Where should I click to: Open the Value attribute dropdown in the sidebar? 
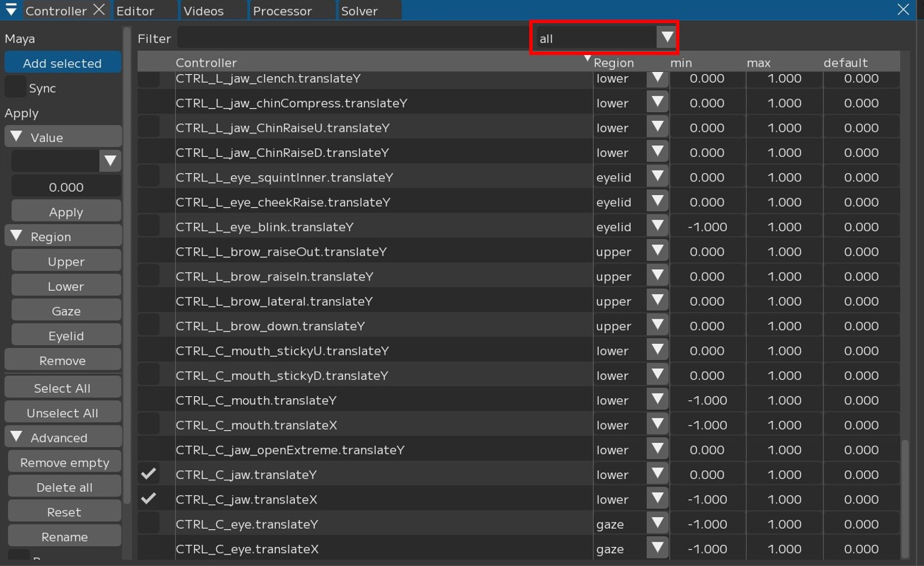tap(110, 161)
